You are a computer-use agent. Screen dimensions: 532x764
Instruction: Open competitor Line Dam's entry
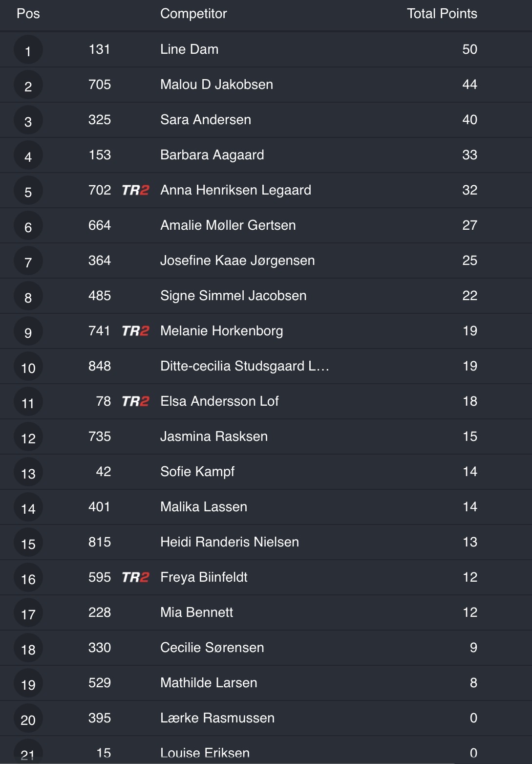click(189, 49)
